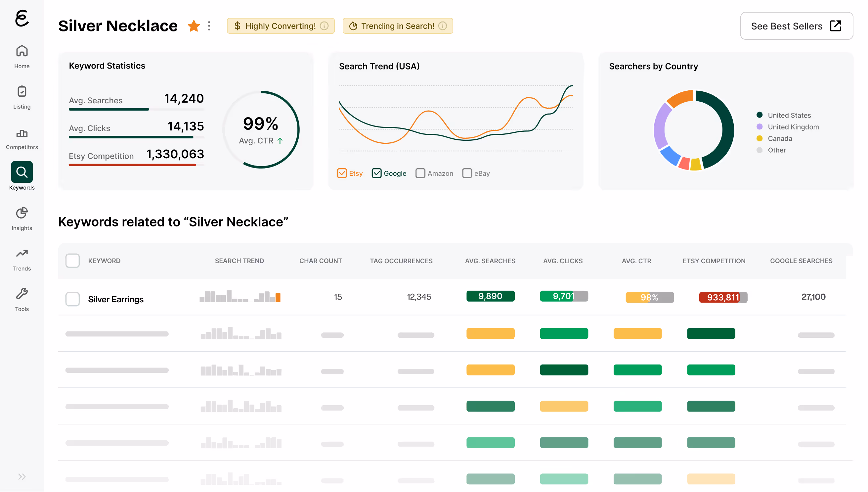This screenshot has height=492, width=868.
Task: Open the Trends arrow icon
Action: (x=22, y=253)
